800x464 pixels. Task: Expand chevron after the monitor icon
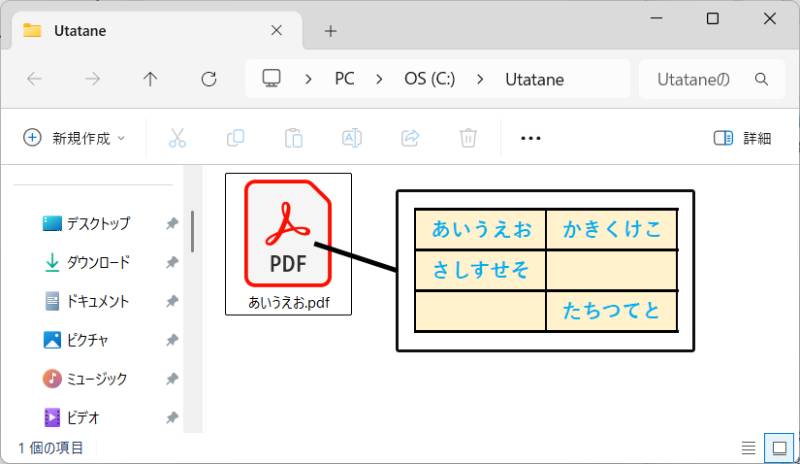308,79
